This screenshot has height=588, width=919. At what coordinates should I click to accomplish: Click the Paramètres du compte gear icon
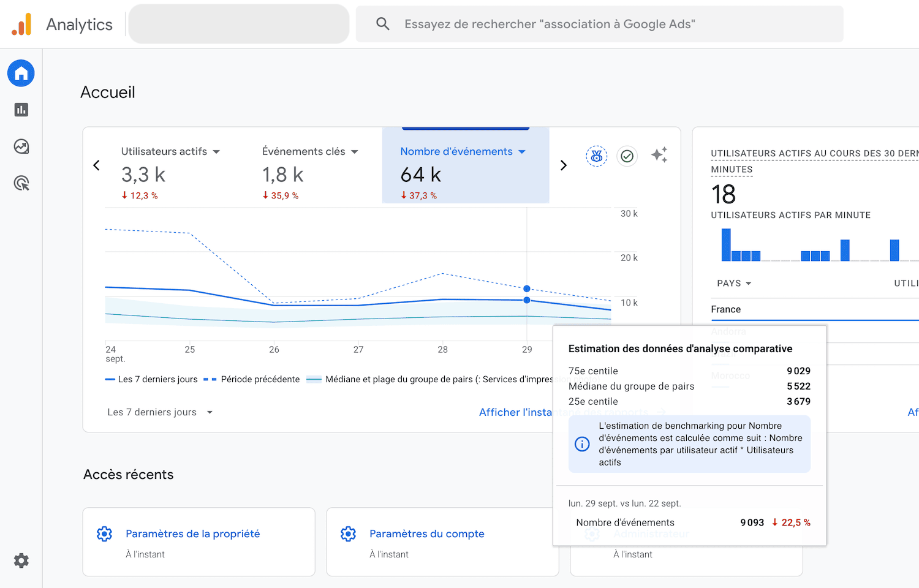tap(349, 533)
